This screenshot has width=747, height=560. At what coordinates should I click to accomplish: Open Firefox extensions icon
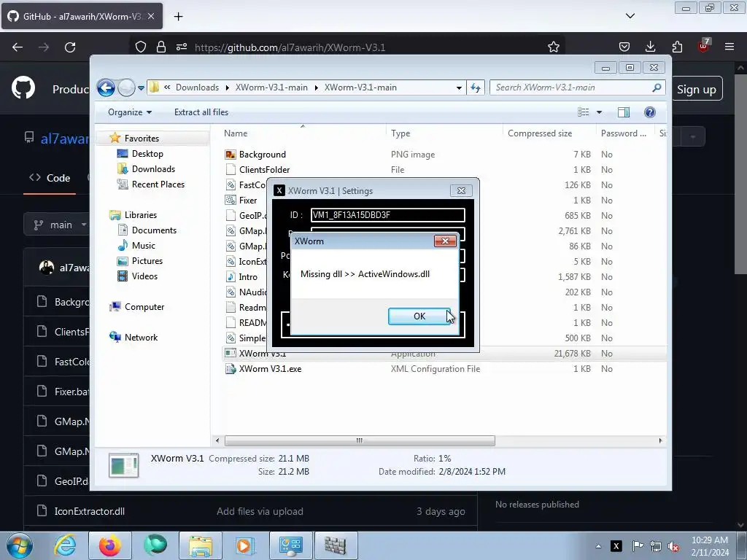pos(677,47)
